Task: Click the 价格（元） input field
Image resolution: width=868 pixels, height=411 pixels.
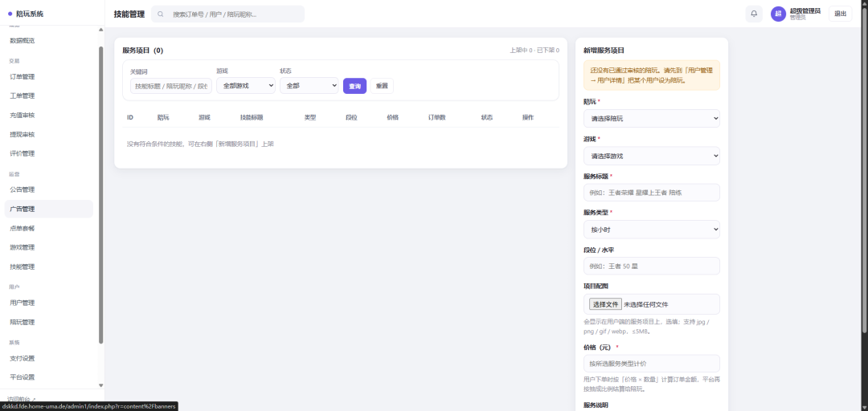Action: 652,364
